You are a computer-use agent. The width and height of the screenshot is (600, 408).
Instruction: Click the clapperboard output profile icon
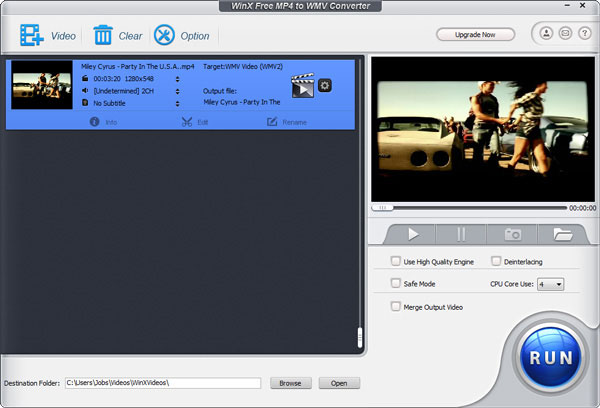303,86
